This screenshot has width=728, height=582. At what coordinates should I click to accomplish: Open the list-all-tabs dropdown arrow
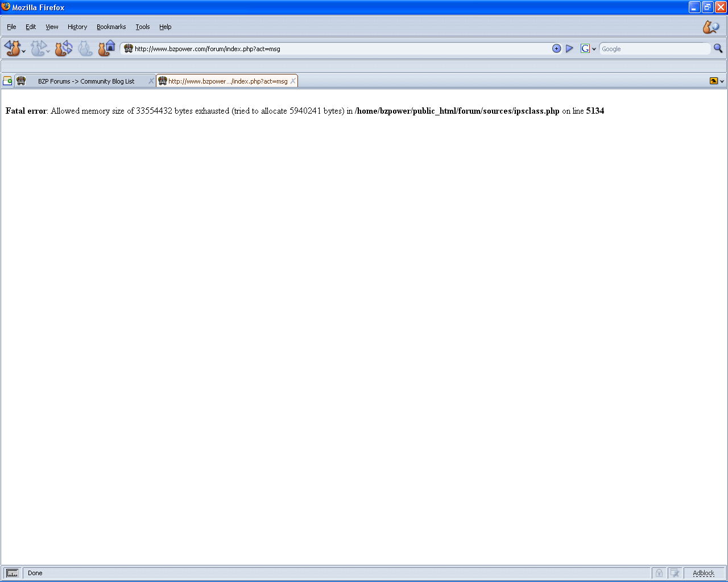tap(722, 81)
